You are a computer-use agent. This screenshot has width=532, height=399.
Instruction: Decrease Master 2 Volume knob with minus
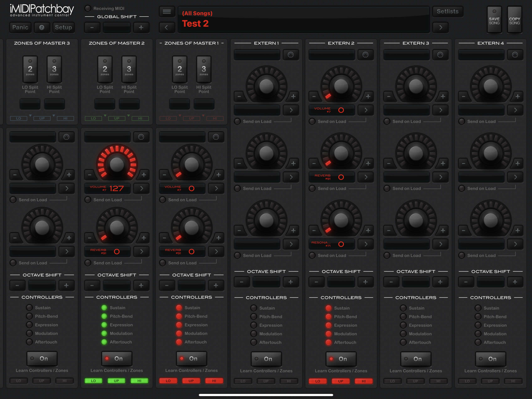pos(90,175)
